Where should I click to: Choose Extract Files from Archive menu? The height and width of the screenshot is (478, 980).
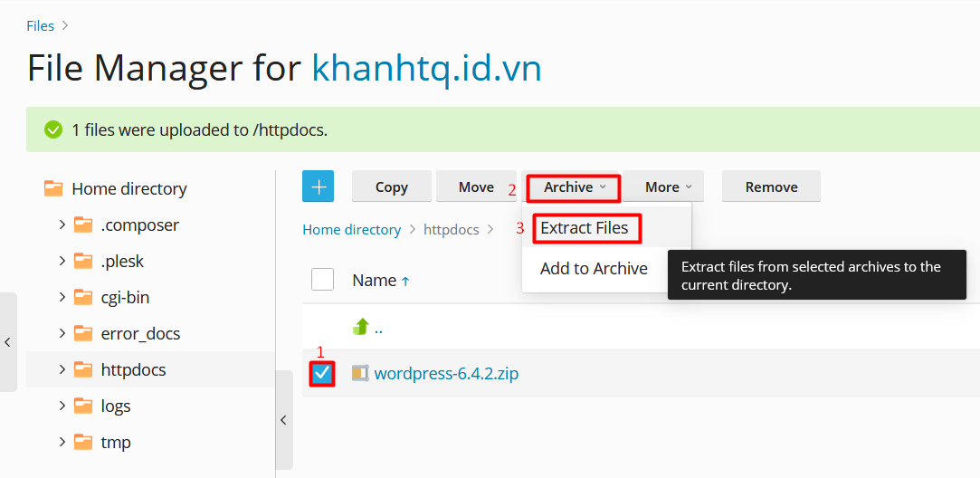(585, 228)
